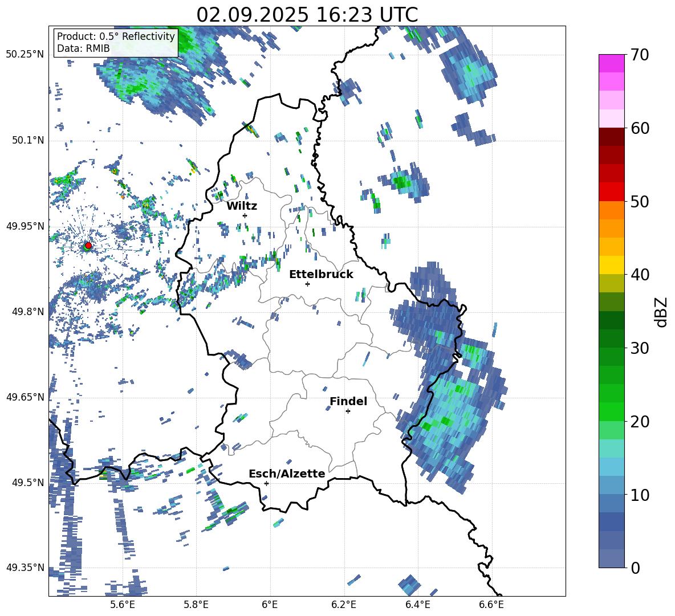The height and width of the screenshot is (616, 675).
Task: Click the 0 tick on the colorbar
Action: pyautogui.click(x=636, y=568)
